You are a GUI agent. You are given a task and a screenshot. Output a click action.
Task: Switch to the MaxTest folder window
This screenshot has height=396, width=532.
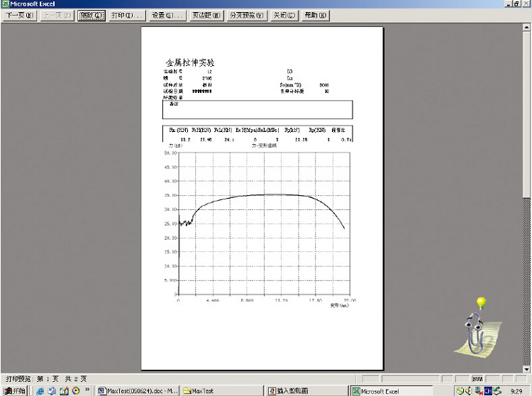[x=222, y=391]
